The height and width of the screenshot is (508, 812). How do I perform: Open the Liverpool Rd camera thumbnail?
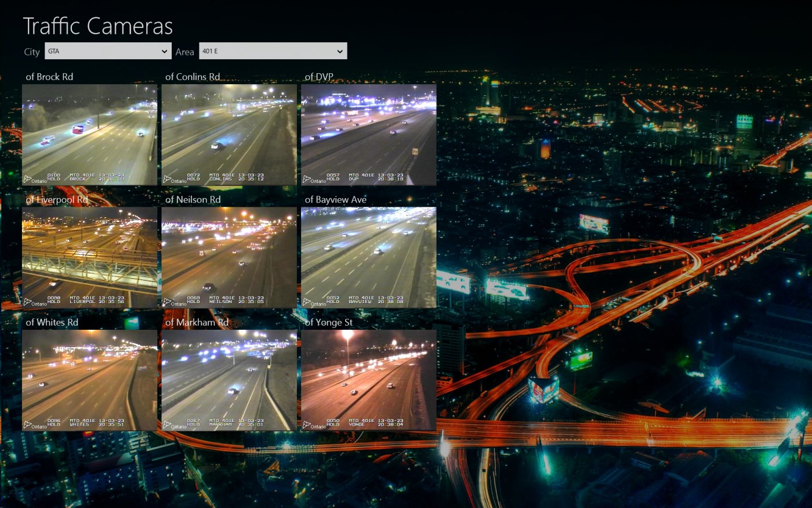(x=89, y=257)
